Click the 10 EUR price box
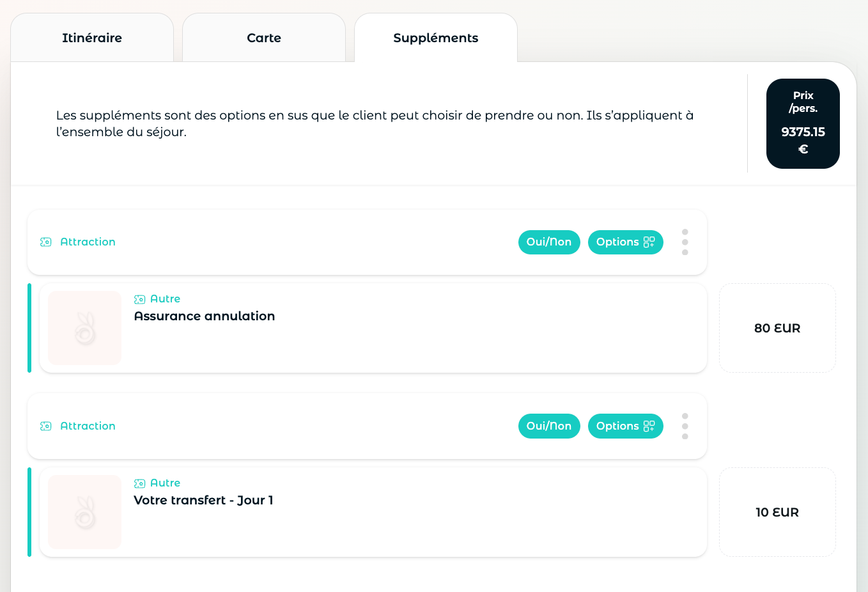The width and height of the screenshot is (868, 592). (777, 512)
